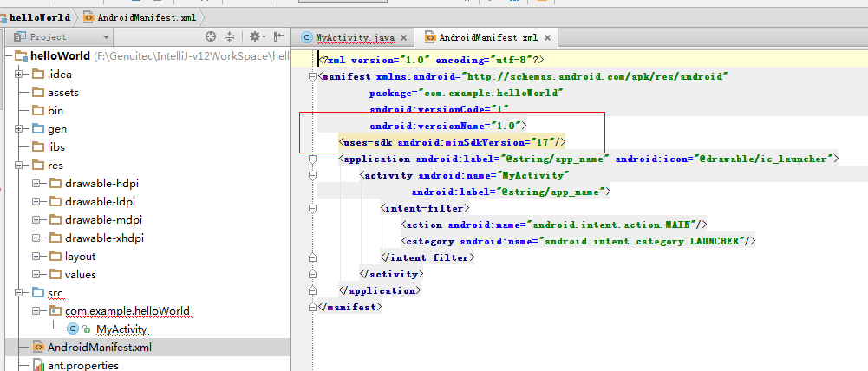Close the AndroidManifest.xml tab

tap(547, 38)
